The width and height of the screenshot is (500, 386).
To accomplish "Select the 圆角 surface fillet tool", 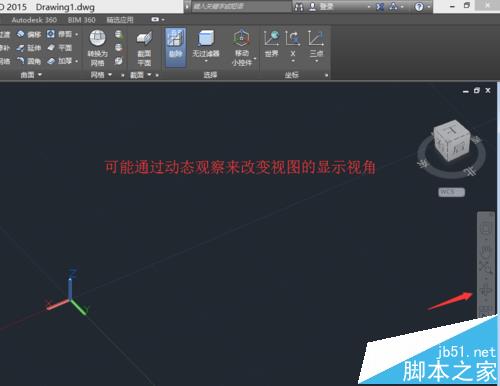I will tap(29, 61).
